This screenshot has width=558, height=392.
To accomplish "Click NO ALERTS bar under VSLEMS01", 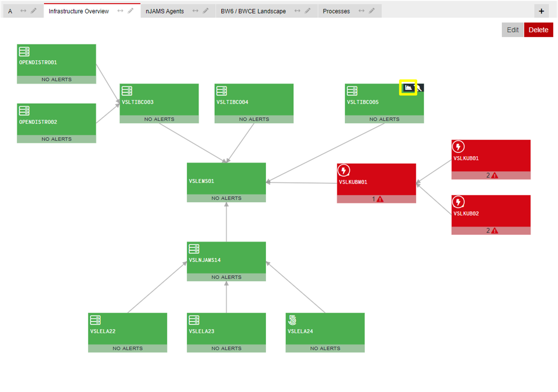I will [x=226, y=198].
